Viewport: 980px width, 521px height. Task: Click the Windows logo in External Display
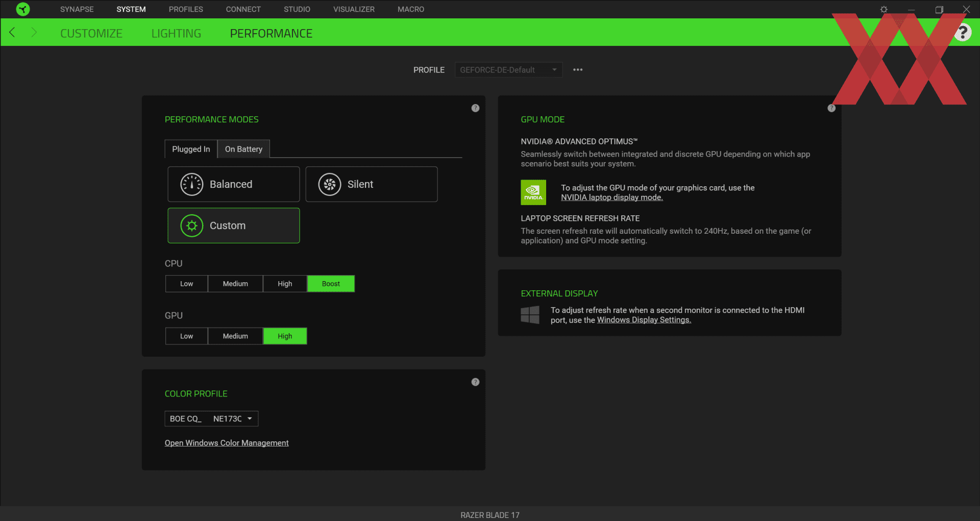530,315
